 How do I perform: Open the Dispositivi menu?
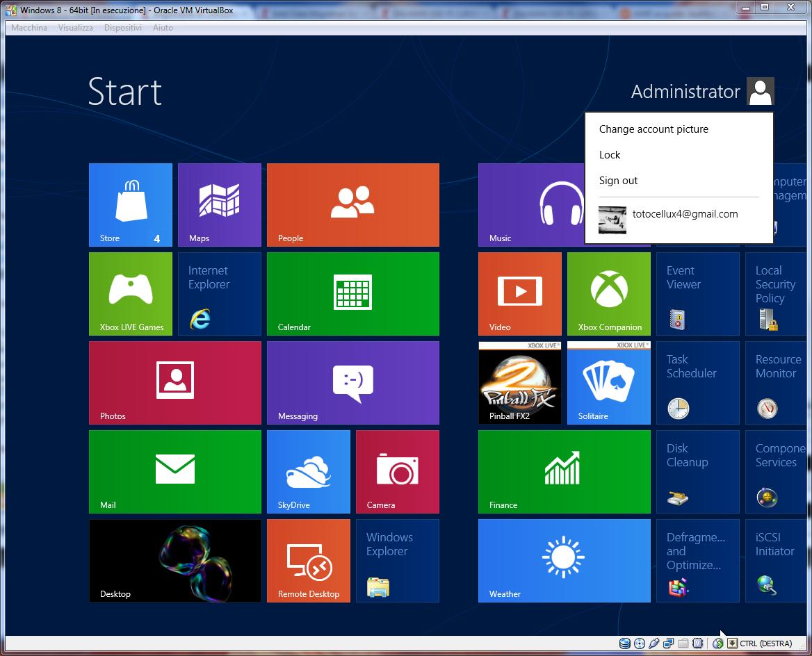(123, 28)
